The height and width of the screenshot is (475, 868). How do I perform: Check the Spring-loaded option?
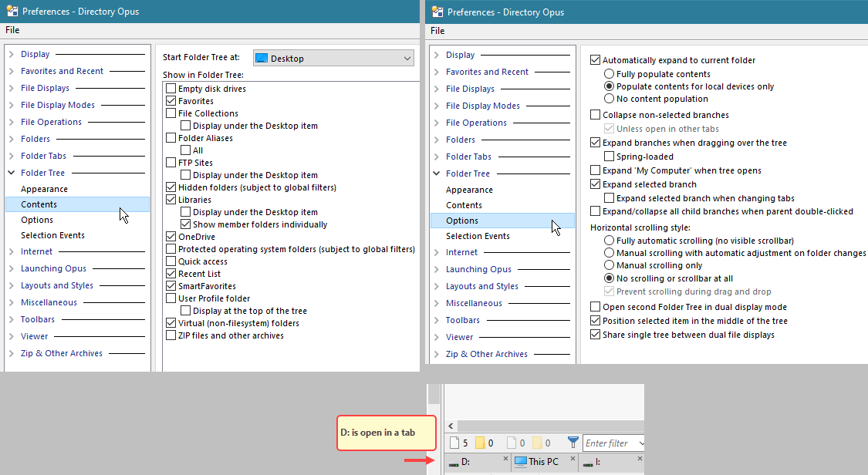[609, 157]
